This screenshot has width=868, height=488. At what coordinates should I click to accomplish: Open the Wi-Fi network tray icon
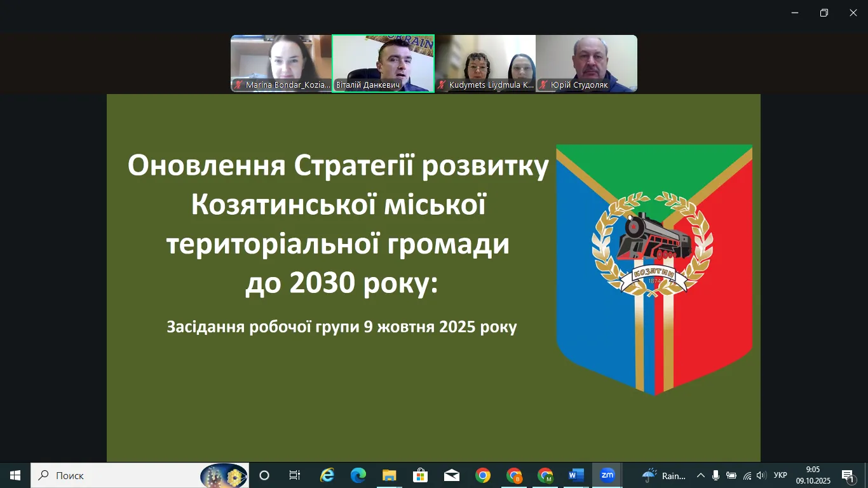point(747,475)
